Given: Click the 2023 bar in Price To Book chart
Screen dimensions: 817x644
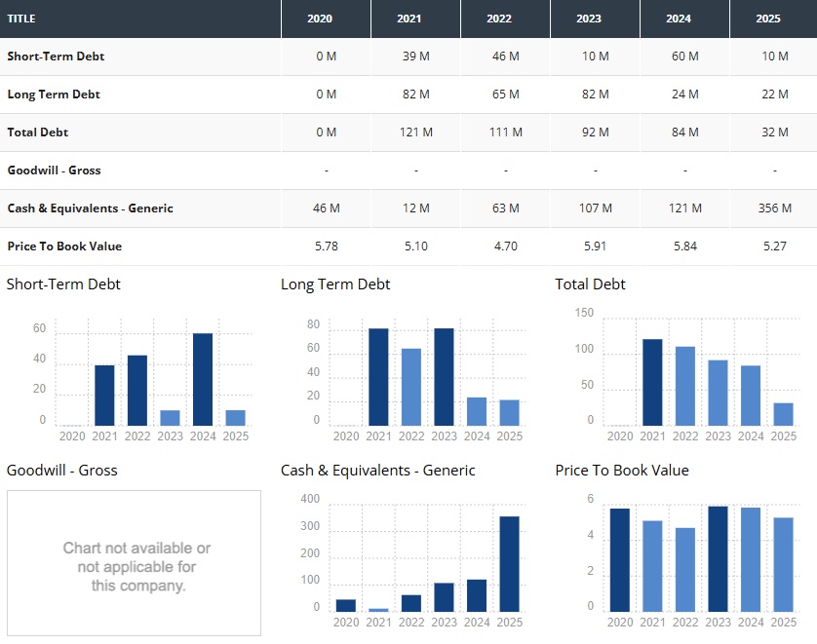Looking at the screenshot, I should click(718, 558).
